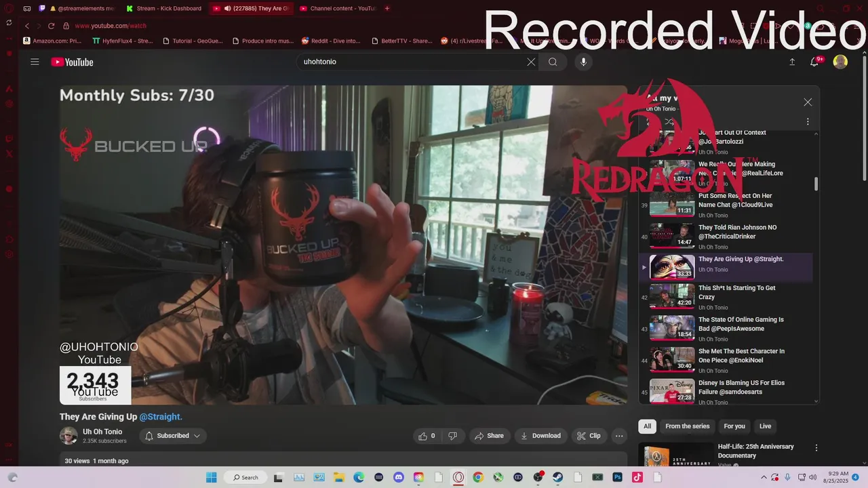Viewport: 868px width, 488px height.
Task: Open Uh Oh Tonio channel name link
Action: [x=102, y=432]
